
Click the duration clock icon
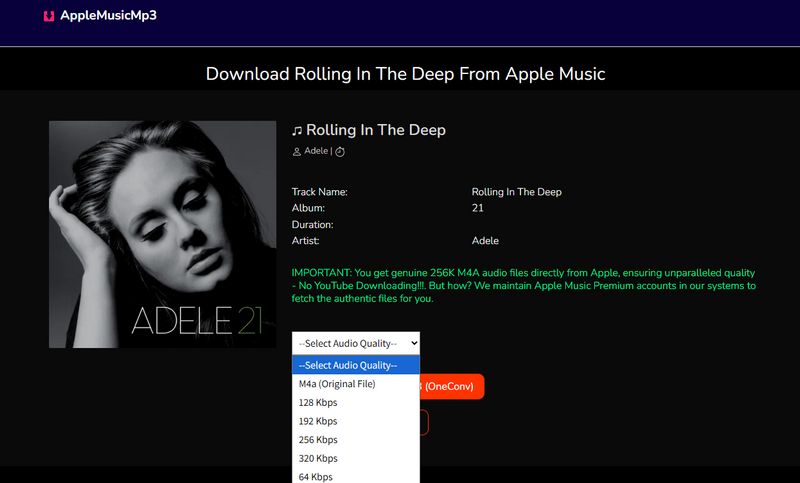340,151
